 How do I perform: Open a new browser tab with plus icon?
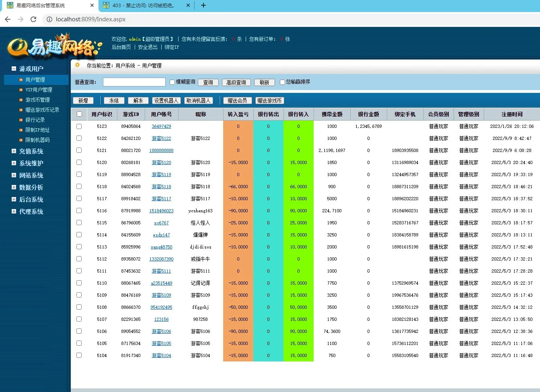203,5
